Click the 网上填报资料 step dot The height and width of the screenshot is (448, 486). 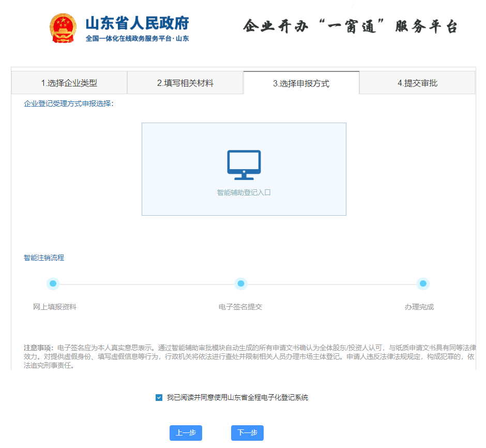53,283
